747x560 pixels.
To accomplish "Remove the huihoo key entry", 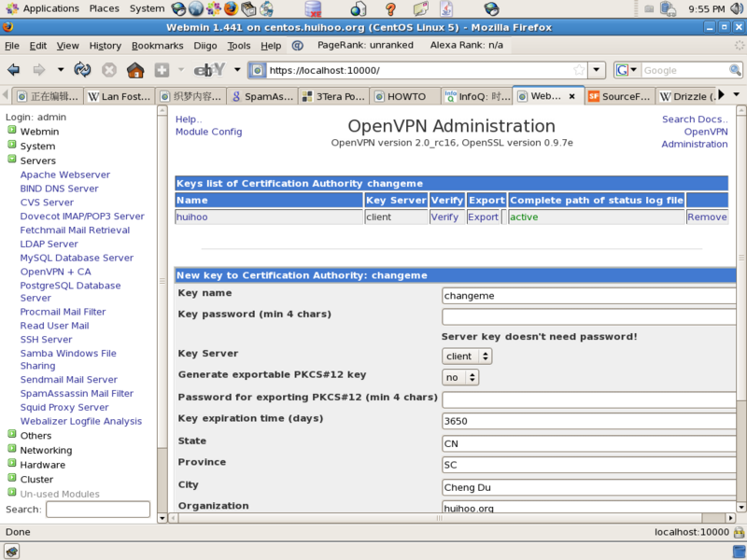I will (707, 216).
